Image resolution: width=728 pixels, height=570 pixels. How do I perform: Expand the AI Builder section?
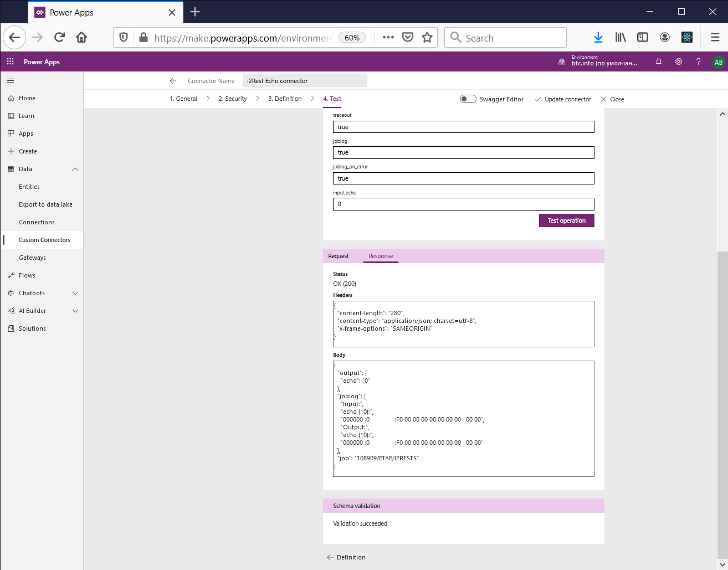(x=75, y=311)
